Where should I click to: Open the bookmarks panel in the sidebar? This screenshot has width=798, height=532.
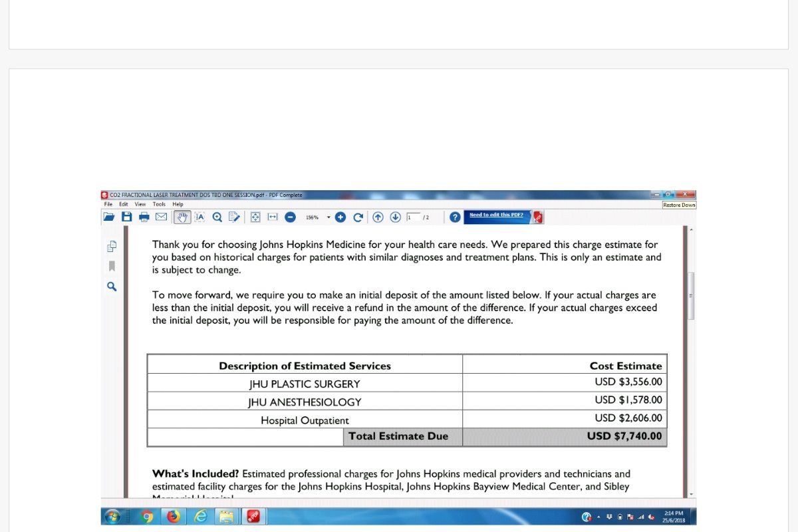click(x=112, y=266)
